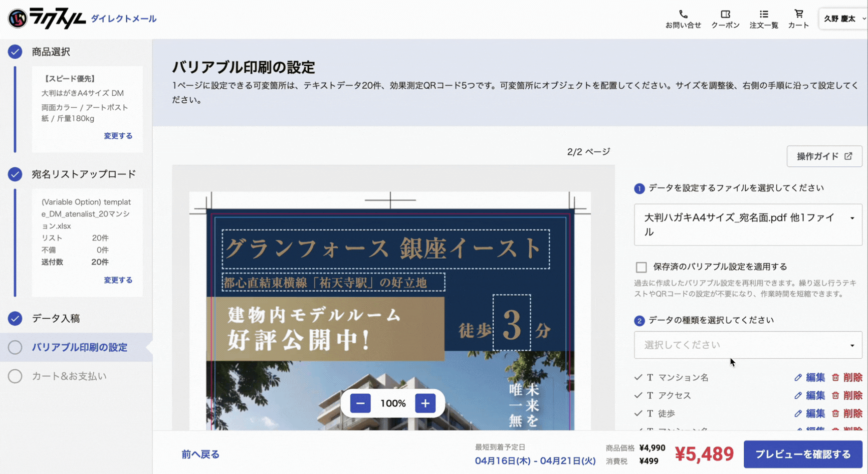Click プレビューを確認する button
868x474 pixels.
point(803,454)
